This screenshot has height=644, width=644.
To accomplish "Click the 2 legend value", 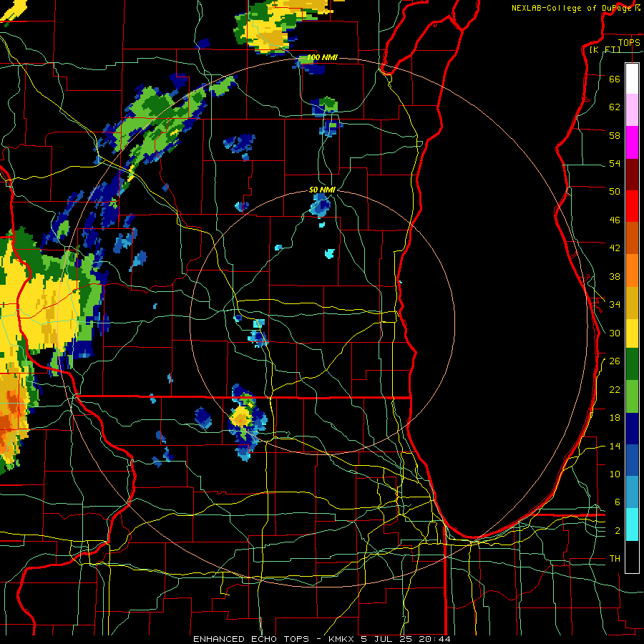I will tap(618, 531).
